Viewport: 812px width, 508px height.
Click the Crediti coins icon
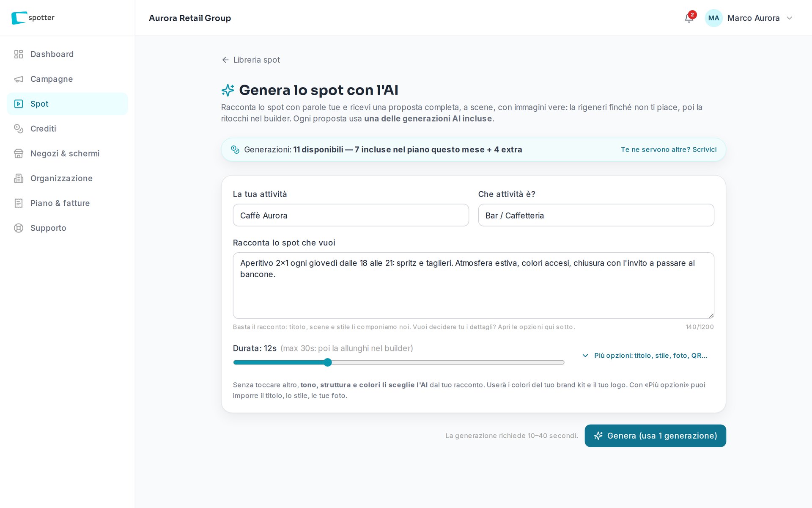(19, 129)
